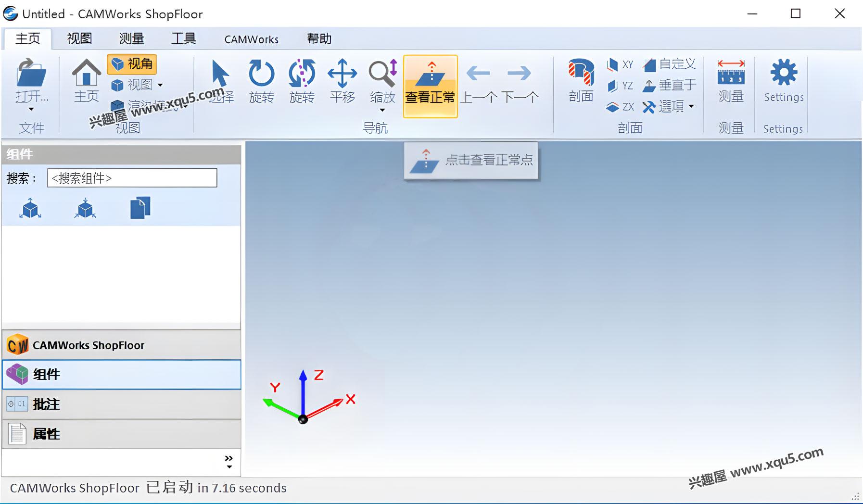This screenshot has width=863, height=504.
Task: Click the startup status bar message
Action: (x=148, y=488)
